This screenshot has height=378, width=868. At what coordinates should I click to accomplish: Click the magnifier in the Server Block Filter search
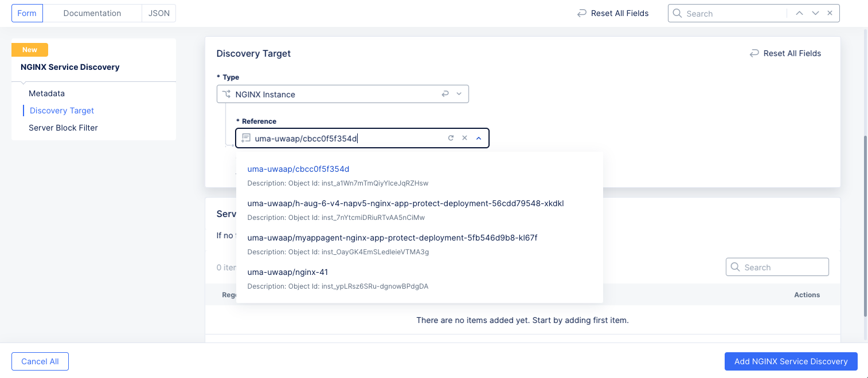tap(736, 267)
